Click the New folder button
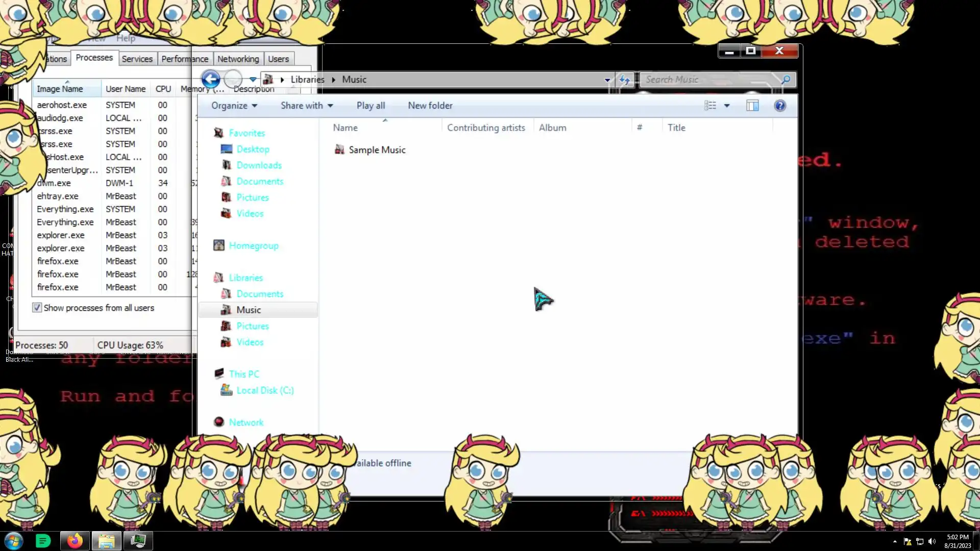Viewport: 980px width, 551px height. 430,106
